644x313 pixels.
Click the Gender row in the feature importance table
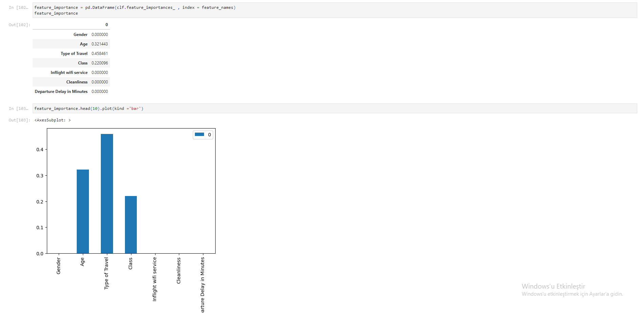click(80, 34)
